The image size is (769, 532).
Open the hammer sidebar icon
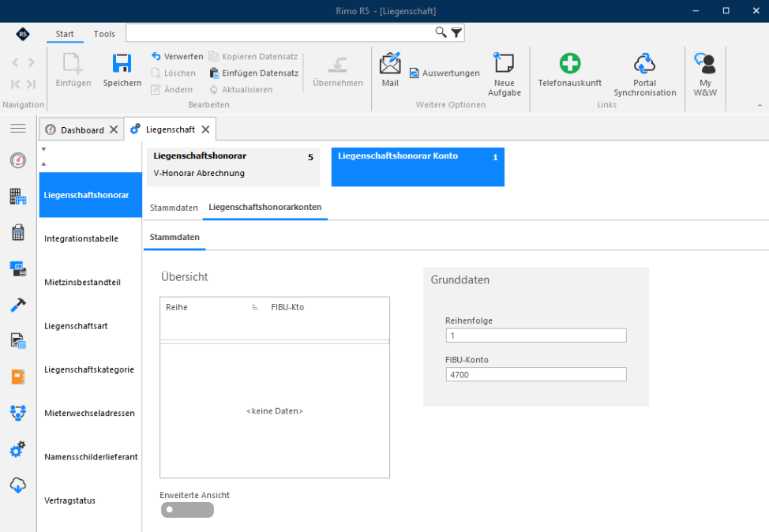point(18,305)
